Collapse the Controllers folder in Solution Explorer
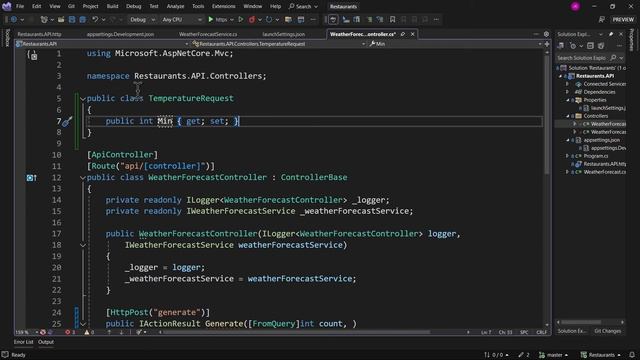This screenshot has width=640, height=360. (568, 116)
